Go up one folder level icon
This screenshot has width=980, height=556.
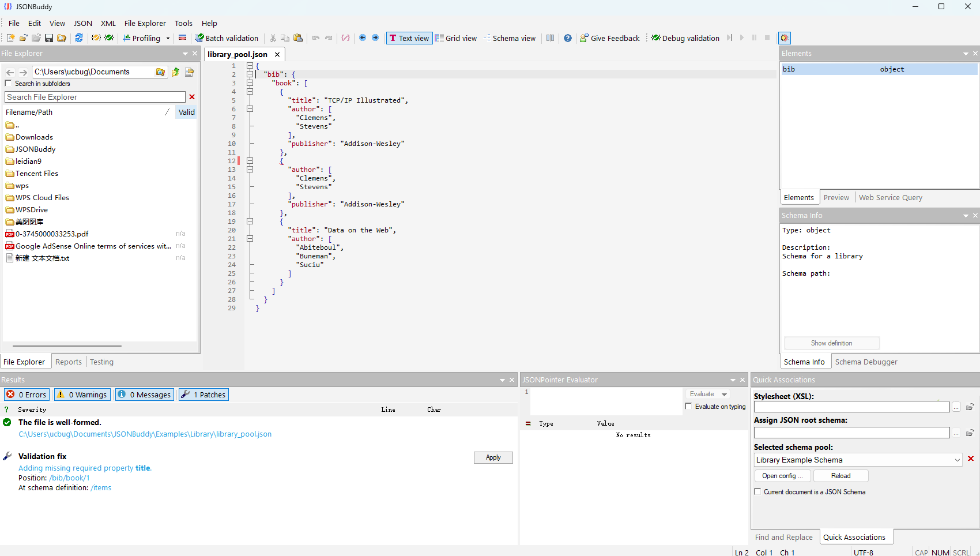(175, 72)
